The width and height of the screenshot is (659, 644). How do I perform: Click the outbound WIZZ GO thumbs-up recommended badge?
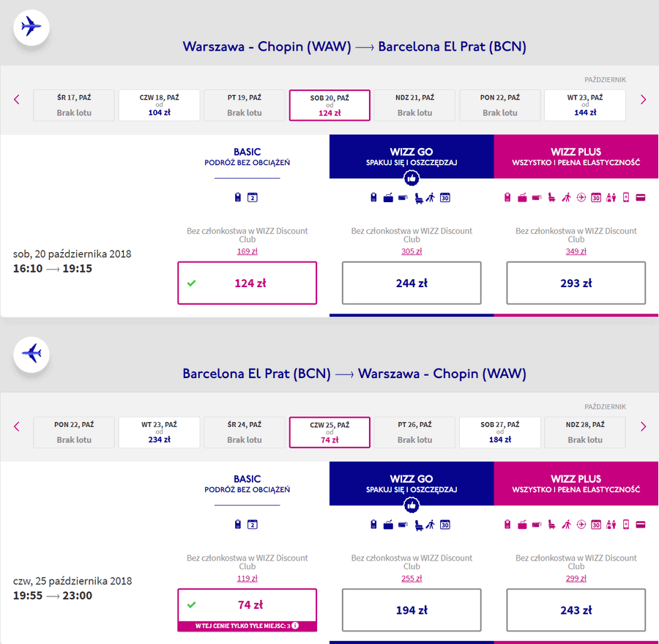click(412, 178)
